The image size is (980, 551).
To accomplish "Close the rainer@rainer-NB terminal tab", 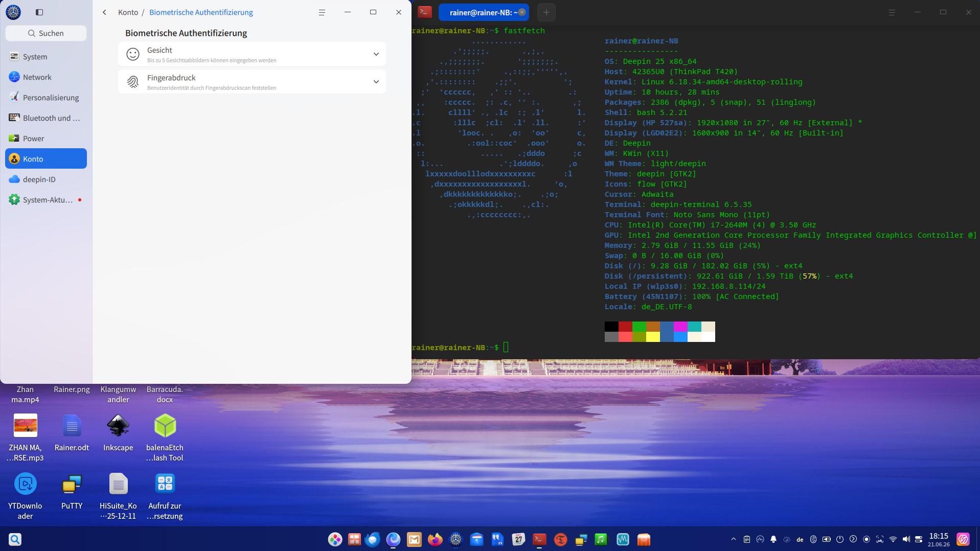I will pos(522,12).
